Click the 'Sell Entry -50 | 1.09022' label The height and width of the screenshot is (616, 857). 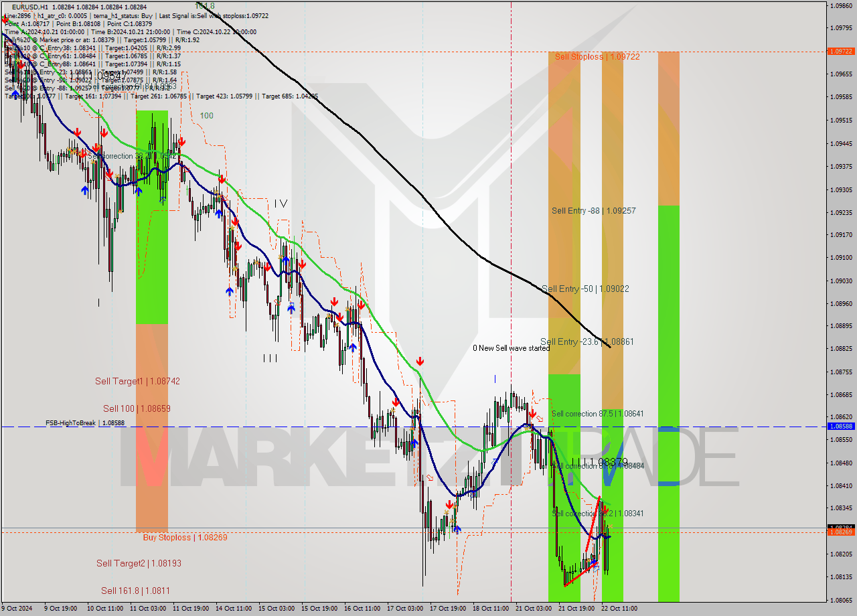pyautogui.click(x=585, y=289)
